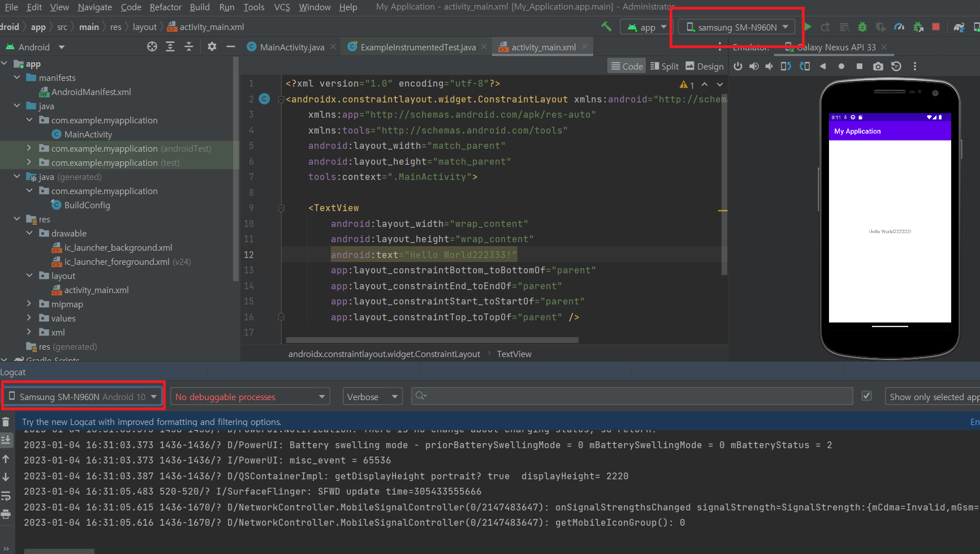Click the emulator Home circle button
980x554 pixels.
841,66
